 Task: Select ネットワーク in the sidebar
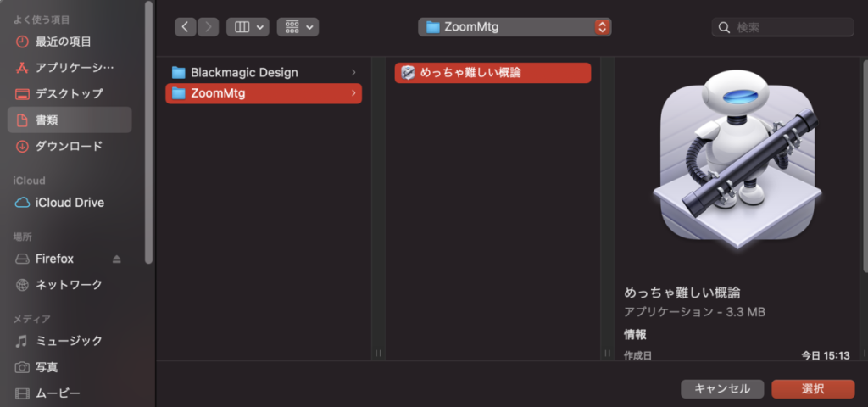[69, 284]
